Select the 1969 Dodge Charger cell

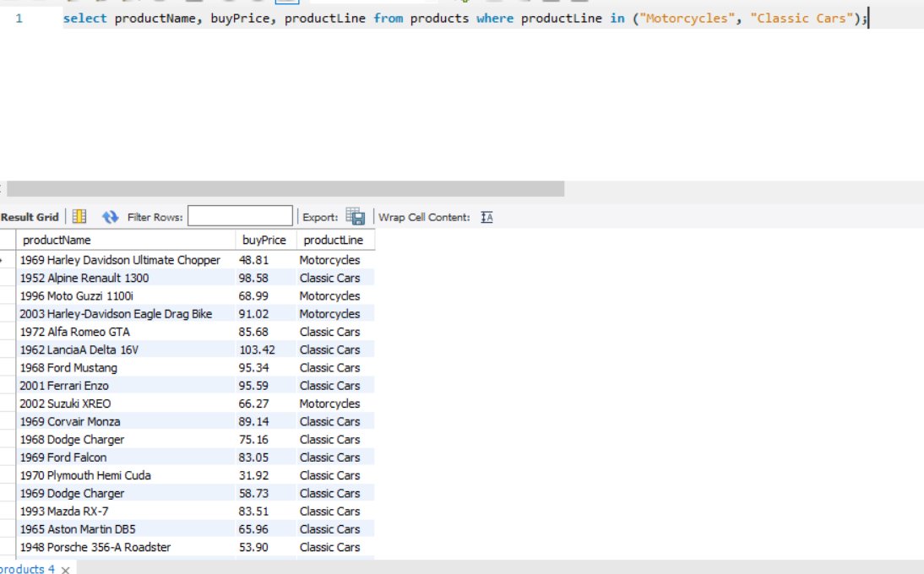coord(126,493)
